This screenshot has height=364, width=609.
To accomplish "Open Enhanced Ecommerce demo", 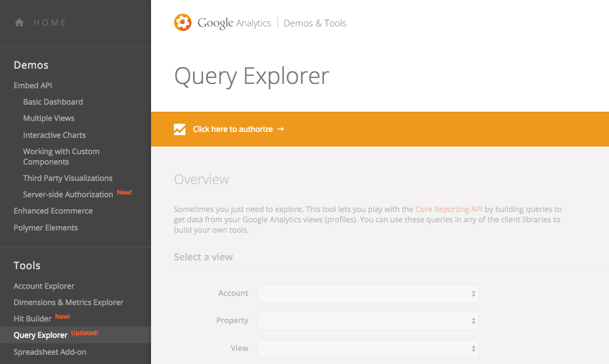I will pos(53,211).
